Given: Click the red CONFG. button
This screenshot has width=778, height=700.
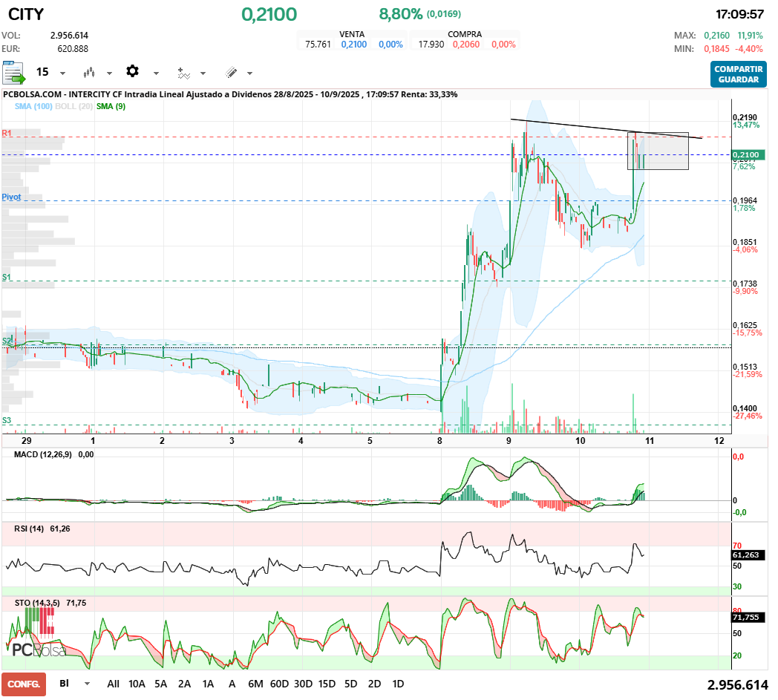Looking at the screenshot, I should [24, 684].
